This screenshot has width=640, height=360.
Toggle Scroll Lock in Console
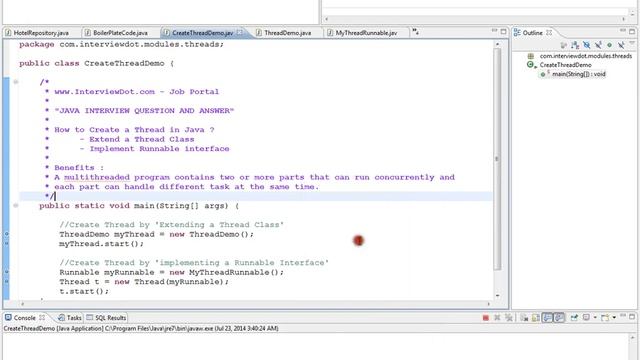(536, 318)
